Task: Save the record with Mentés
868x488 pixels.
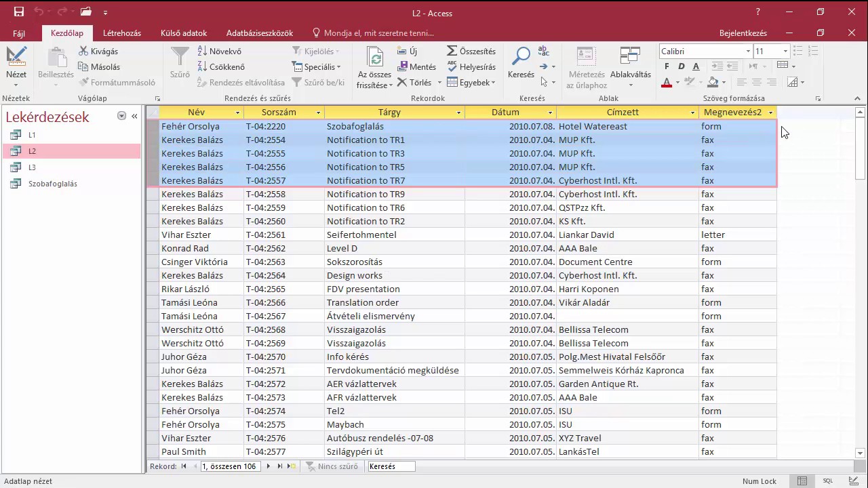Action: 416,66
